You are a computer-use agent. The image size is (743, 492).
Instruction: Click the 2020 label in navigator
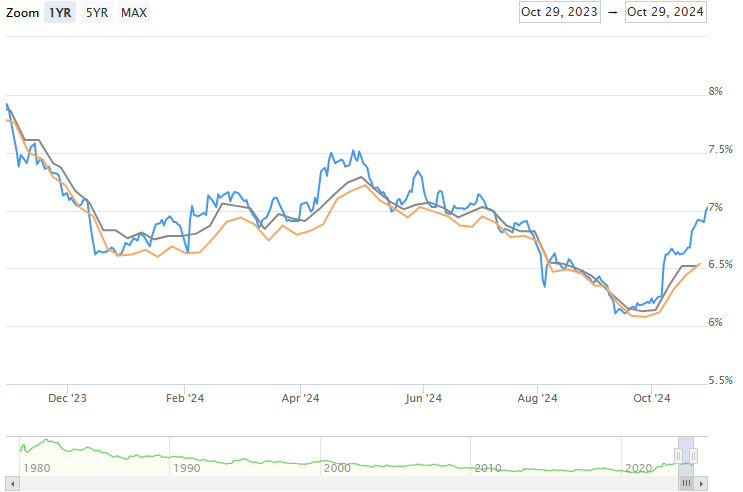tap(638, 468)
